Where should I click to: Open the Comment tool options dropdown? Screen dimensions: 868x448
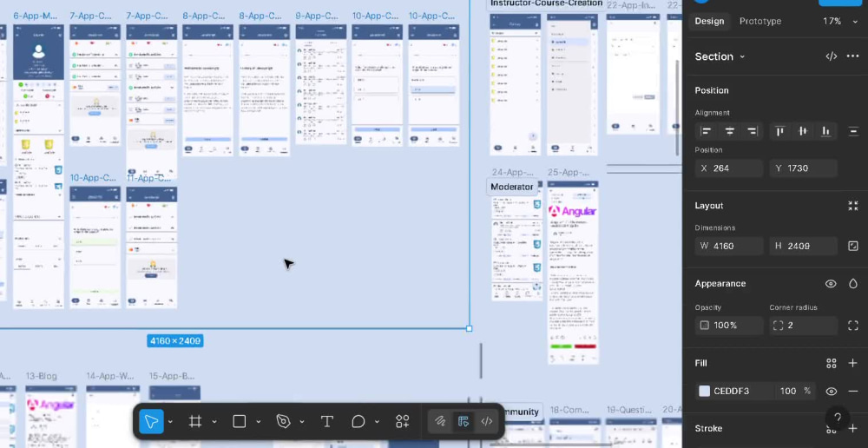click(x=377, y=422)
